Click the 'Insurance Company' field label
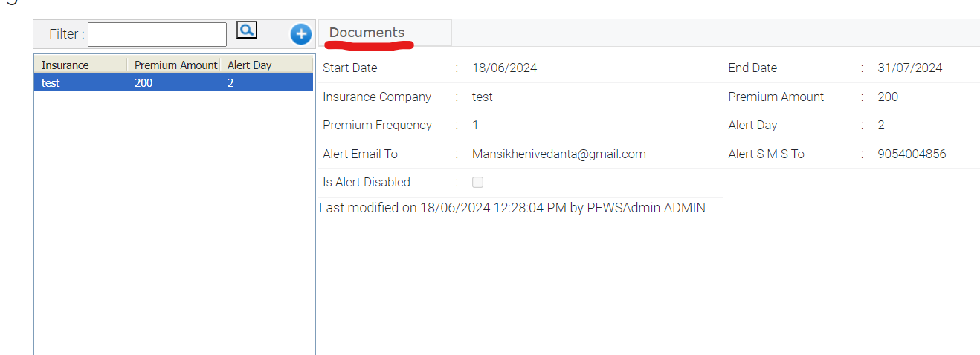The image size is (980, 355). coord(377,97)
